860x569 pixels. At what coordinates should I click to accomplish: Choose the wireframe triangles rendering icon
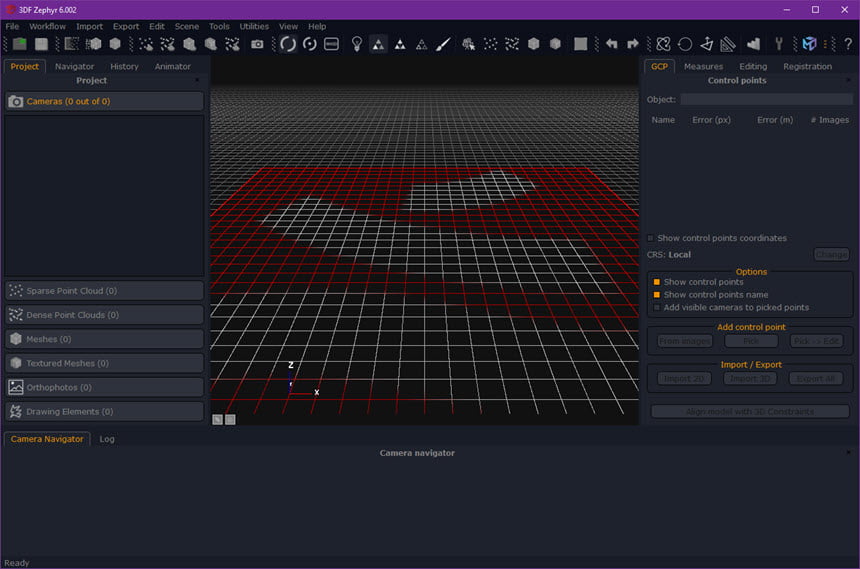[x=421, y=44]
